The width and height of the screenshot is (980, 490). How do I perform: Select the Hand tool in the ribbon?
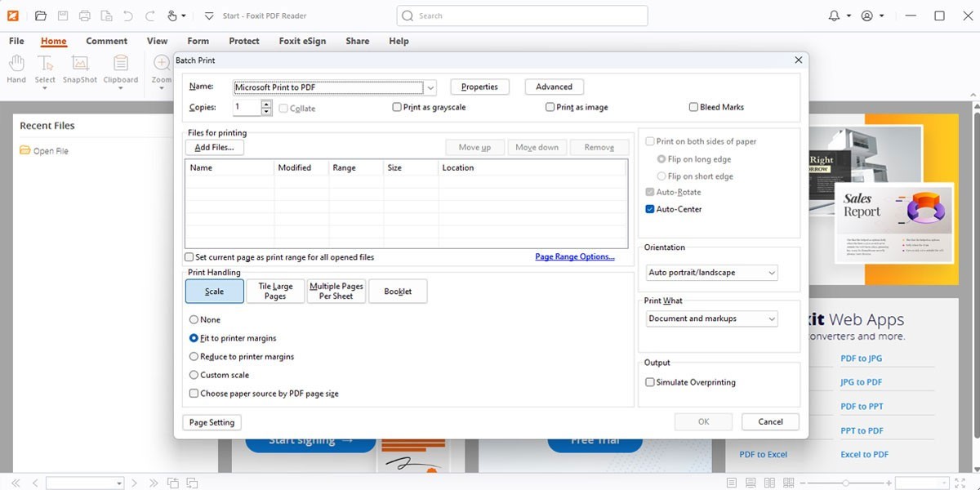coord(16,65)
